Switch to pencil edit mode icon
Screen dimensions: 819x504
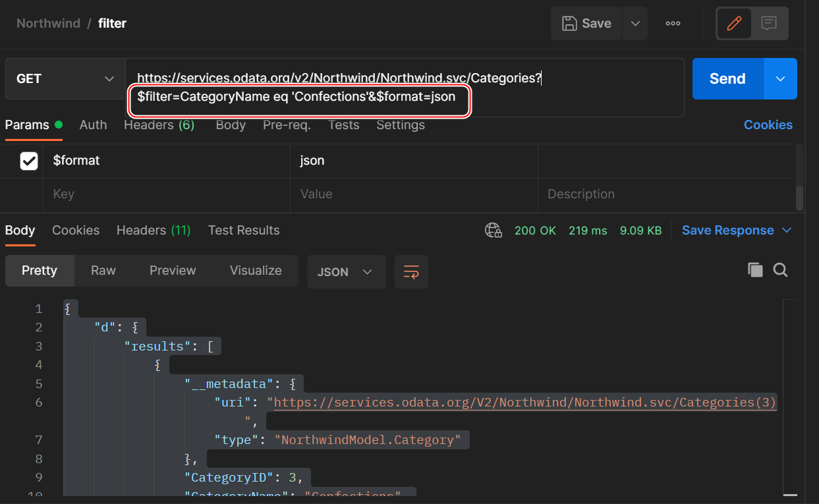click(734, 23)
